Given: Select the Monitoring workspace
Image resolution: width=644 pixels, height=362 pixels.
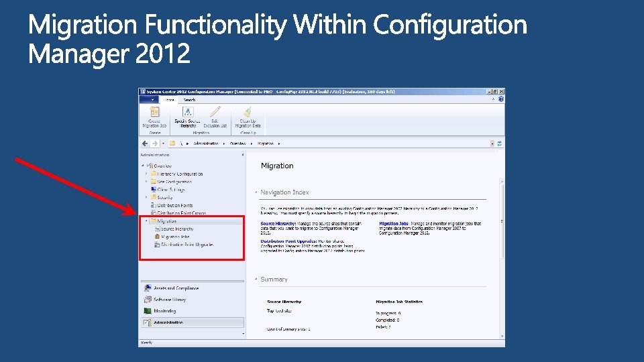Looking at the screenshot, I should (193, 311).
